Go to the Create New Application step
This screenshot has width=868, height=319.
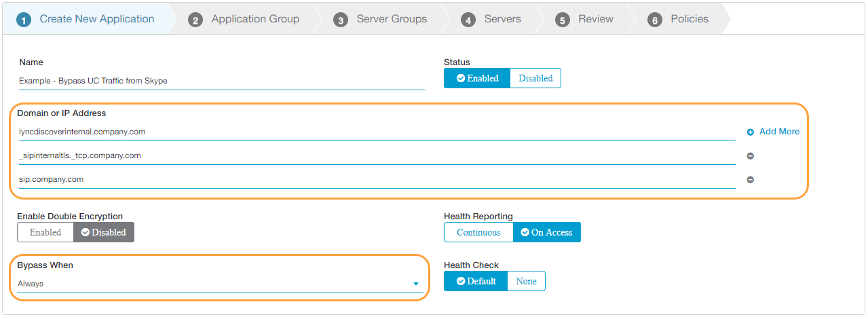click(96, 19)
